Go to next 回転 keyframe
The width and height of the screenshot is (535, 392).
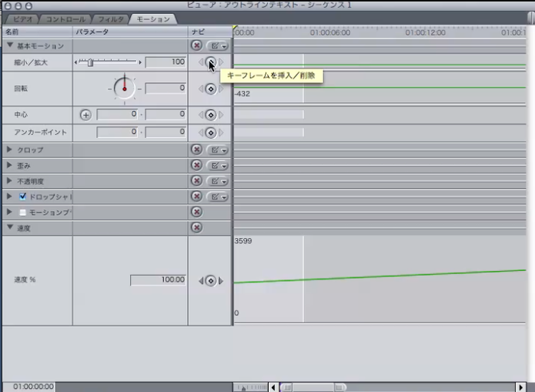coord(221,89)
